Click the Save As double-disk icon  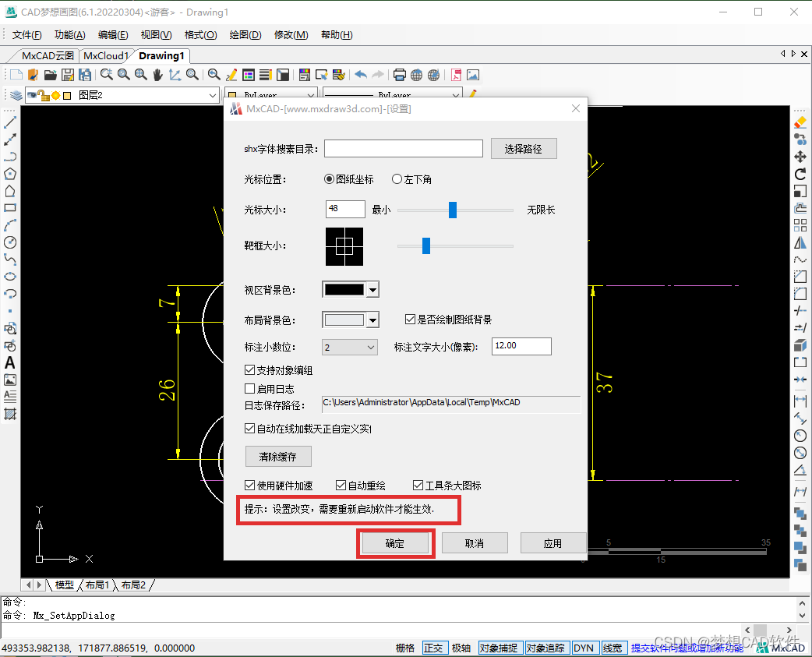tap(85, 75)
